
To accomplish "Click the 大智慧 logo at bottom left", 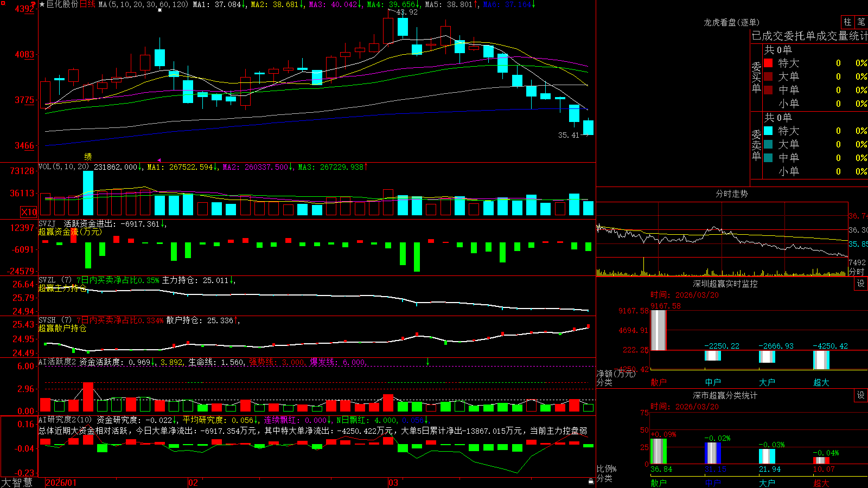I will coord(17,482).
